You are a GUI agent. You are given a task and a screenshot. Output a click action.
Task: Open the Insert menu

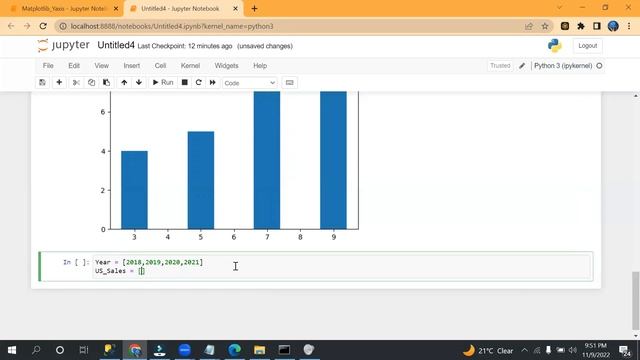(x=131, y=66)
